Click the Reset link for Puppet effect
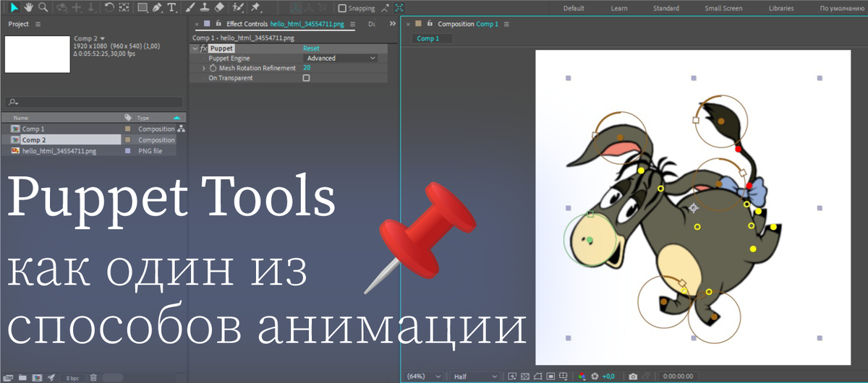 pyautogui.click(x=311, y=48)
